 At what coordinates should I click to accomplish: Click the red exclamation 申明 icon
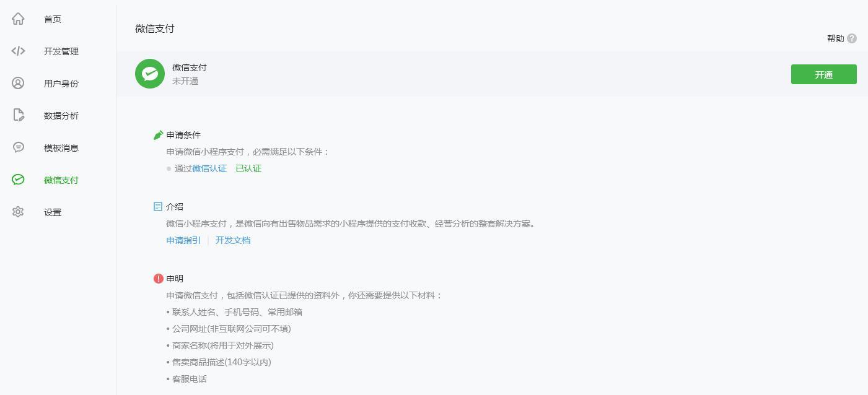tap(158, 279)
